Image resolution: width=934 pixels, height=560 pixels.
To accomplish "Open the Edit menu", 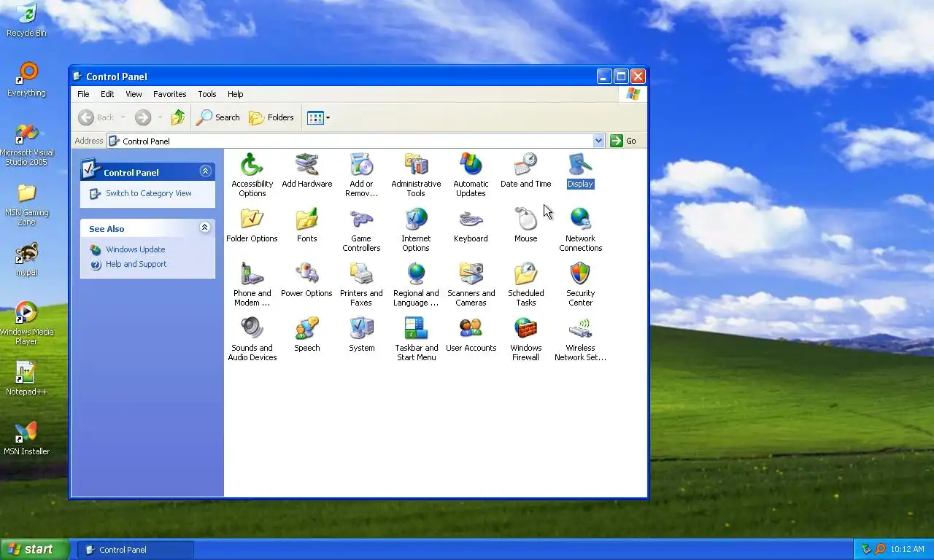I will point(107,94).
